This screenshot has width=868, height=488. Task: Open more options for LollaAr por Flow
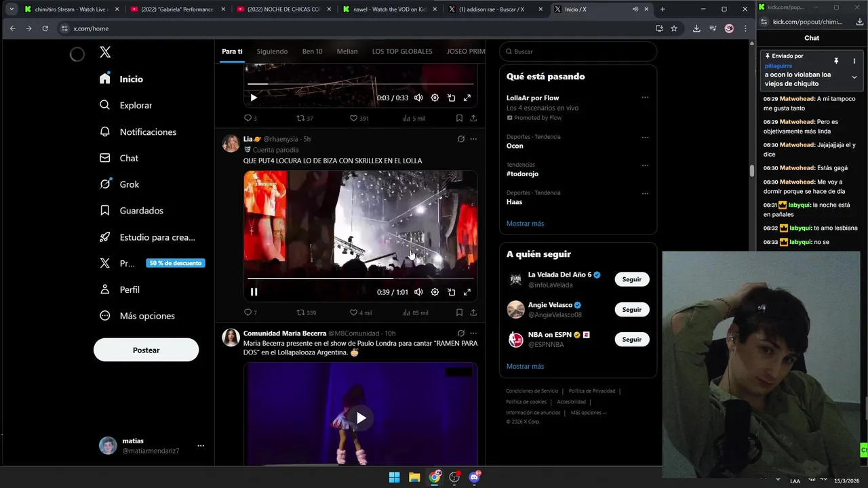(x=645, y=98)
